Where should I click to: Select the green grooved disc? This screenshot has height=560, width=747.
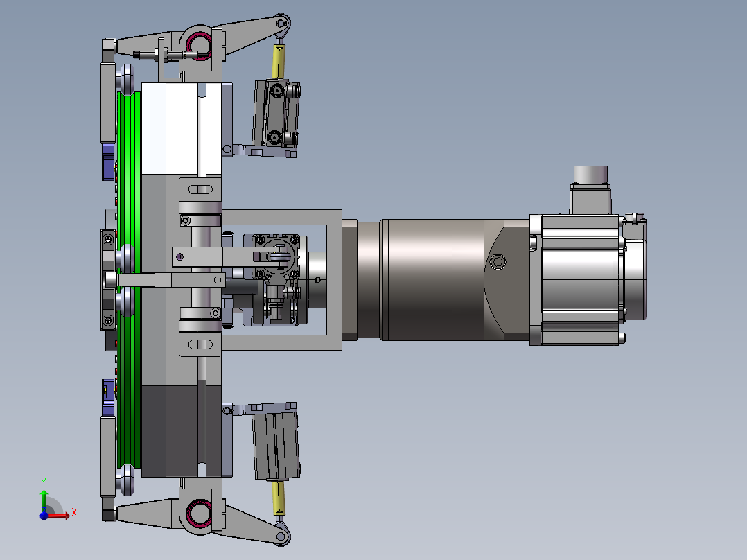pos(129,280)
